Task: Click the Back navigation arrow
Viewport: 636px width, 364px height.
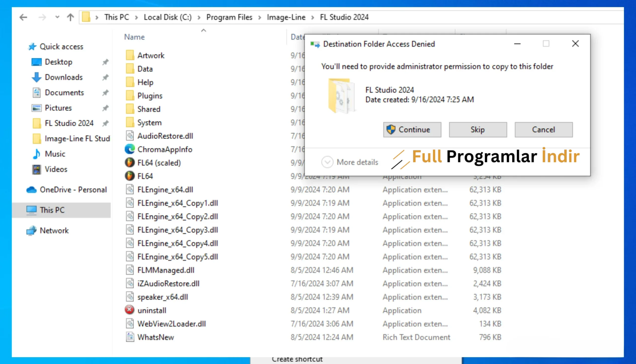Action: coord(23,17)
